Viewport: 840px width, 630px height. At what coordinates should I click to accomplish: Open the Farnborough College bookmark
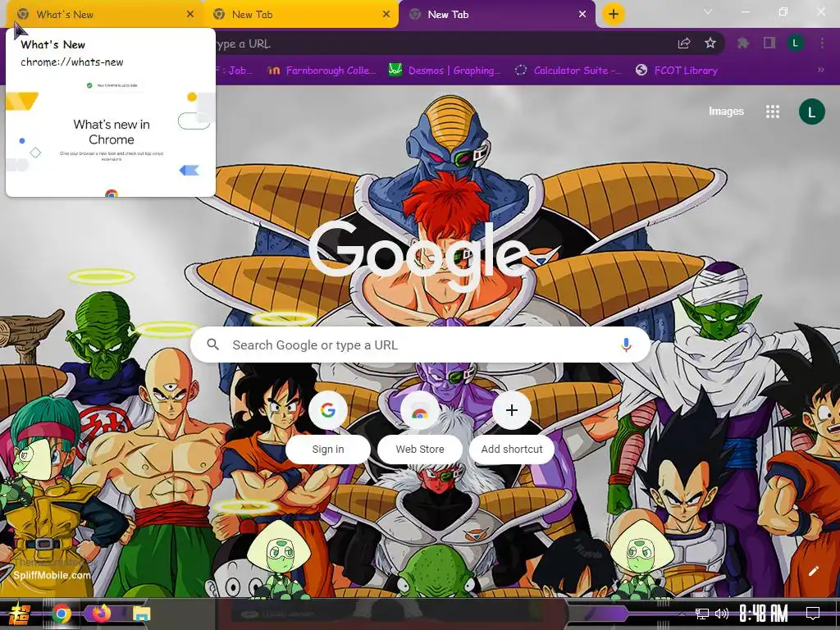point(322,71)
